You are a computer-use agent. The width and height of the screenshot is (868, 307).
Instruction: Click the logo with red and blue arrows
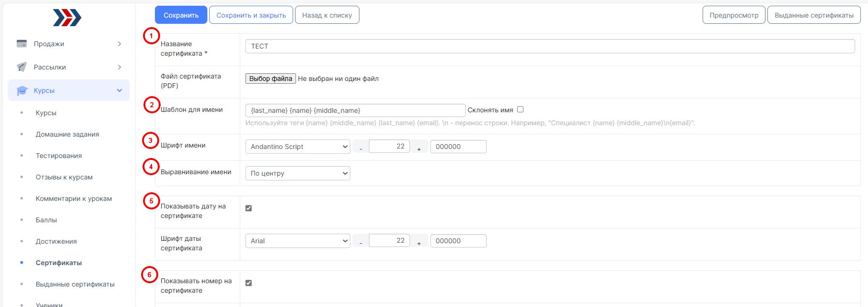coord(67,18)
